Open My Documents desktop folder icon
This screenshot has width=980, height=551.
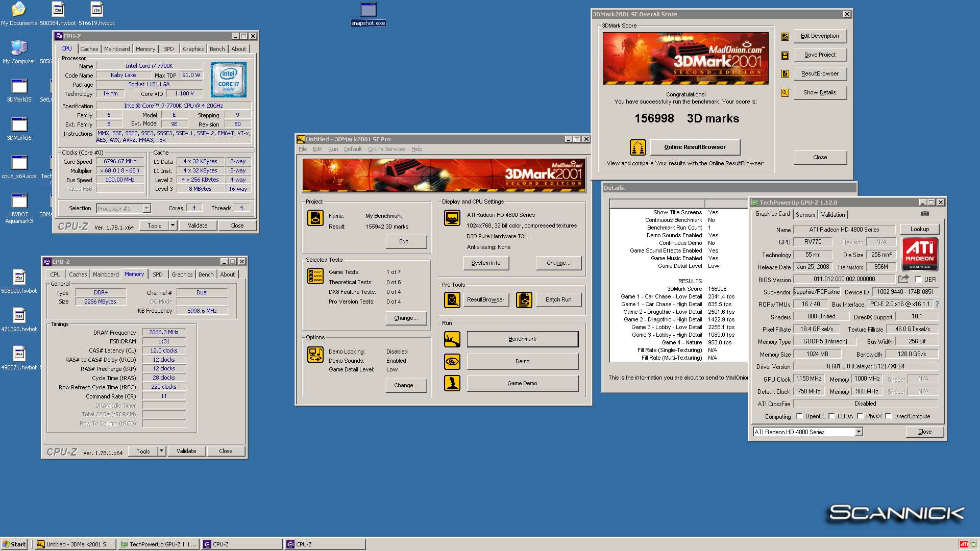19,14
